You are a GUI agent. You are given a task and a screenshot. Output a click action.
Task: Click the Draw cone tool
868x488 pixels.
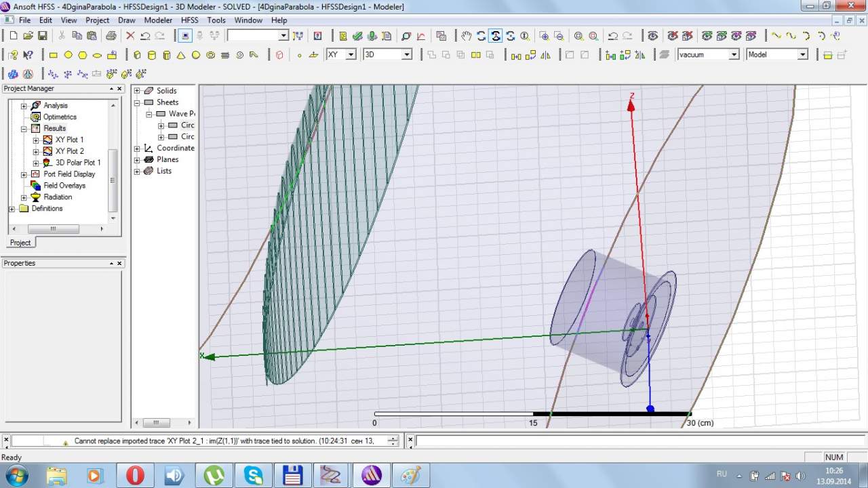[181, 55]
